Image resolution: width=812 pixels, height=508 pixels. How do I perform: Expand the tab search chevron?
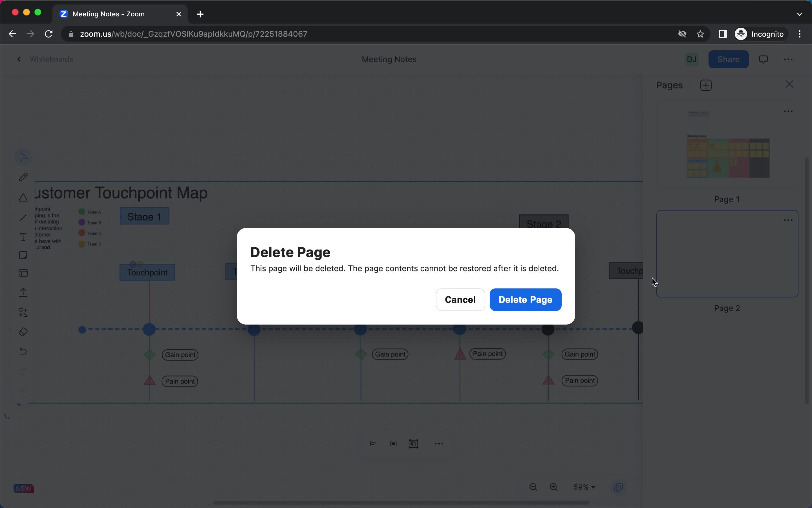point(799,14)
